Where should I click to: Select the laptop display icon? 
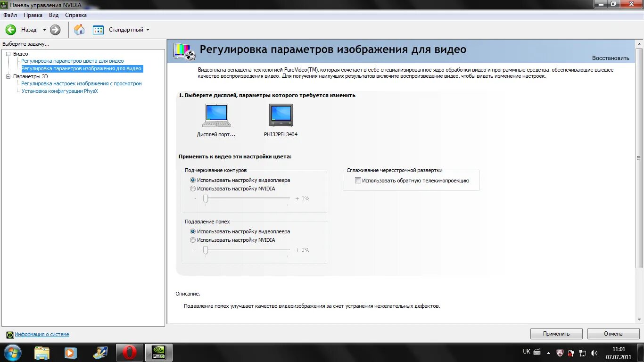pos(216,115)
